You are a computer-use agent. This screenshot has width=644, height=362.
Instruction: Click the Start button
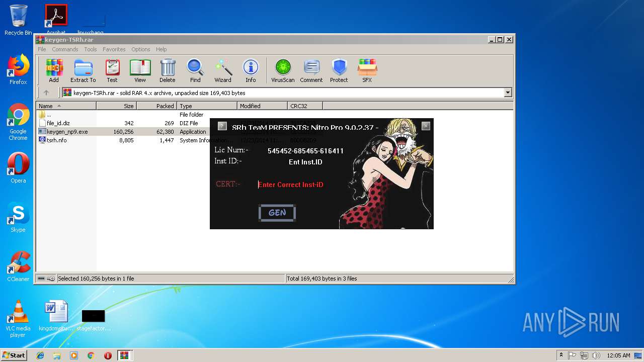tap(14, 355)
